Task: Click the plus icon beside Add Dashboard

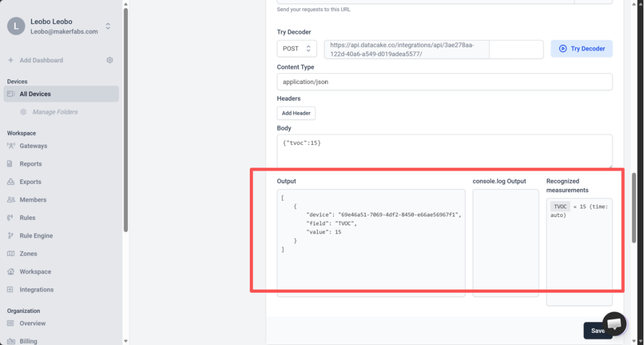Action: (x=10, y=61)
